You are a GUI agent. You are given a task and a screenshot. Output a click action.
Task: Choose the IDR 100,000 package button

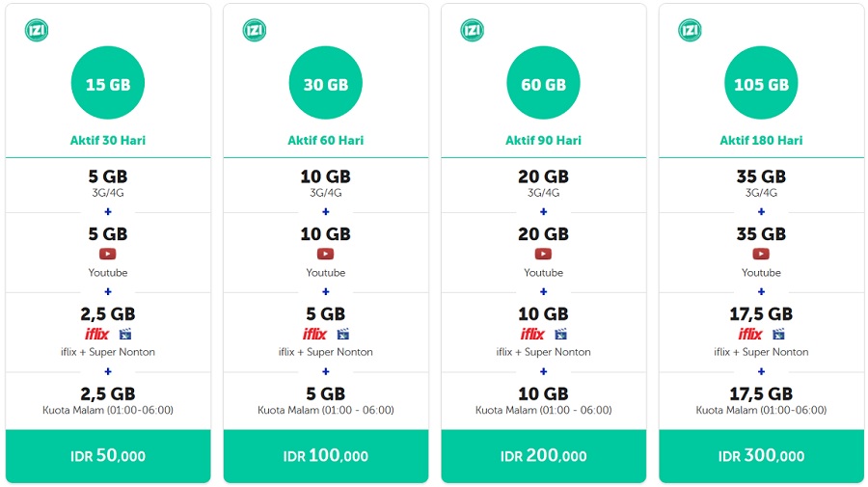[326, 456]
